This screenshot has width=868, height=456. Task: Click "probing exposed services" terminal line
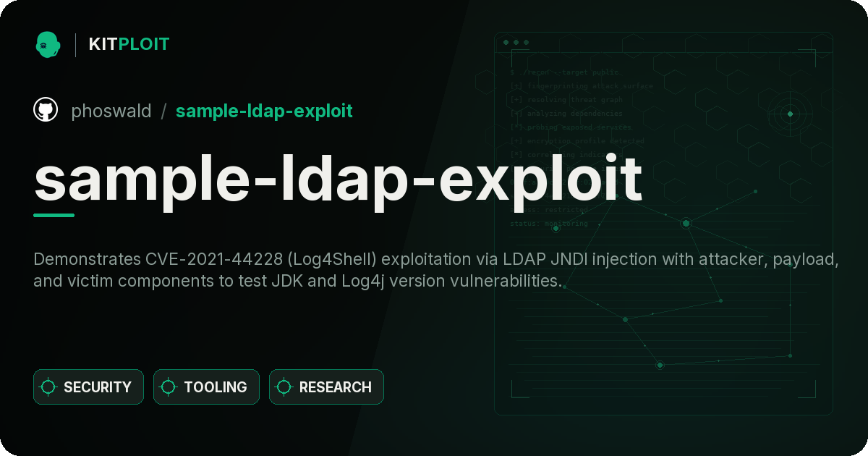pos(571,127)
